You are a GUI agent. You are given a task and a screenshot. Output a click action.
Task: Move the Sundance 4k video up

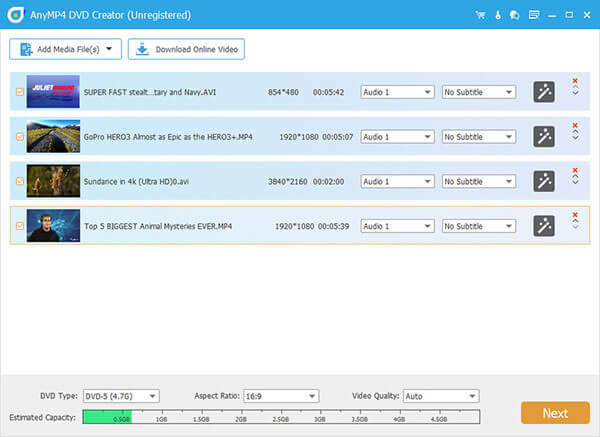(575, 177)
